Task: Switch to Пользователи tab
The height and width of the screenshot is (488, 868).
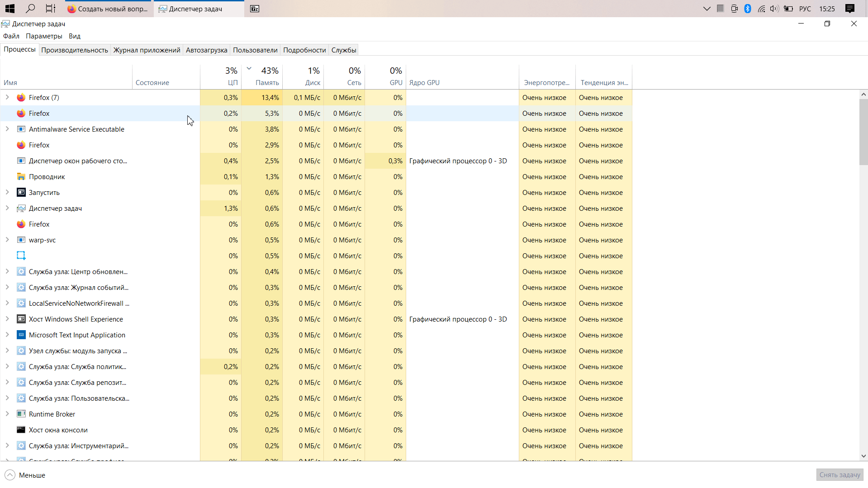Action: tap(255, 50)
